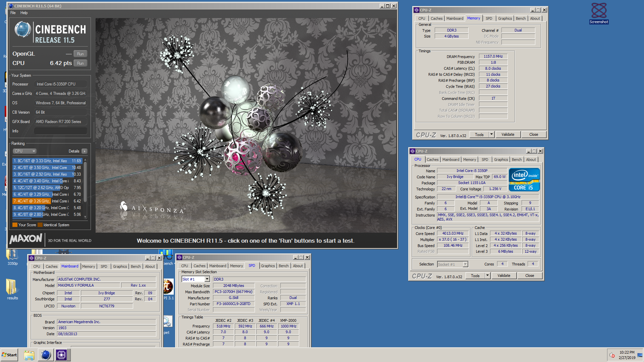
Task: Click the BIOS date 08/19/2013 field
Action: [107, 334]
